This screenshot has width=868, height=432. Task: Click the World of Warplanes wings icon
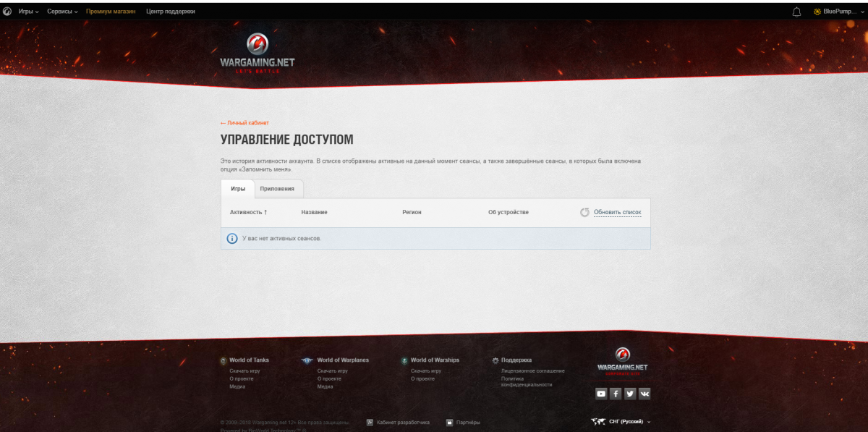click(307, 360)
